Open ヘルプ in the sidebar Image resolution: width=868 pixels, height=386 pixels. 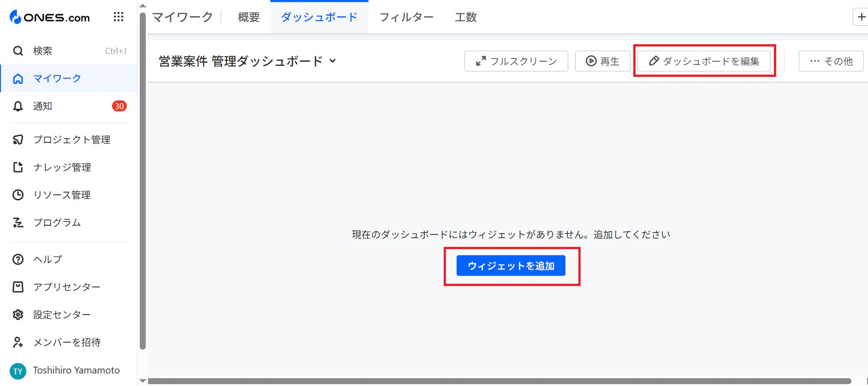(69, 259)
